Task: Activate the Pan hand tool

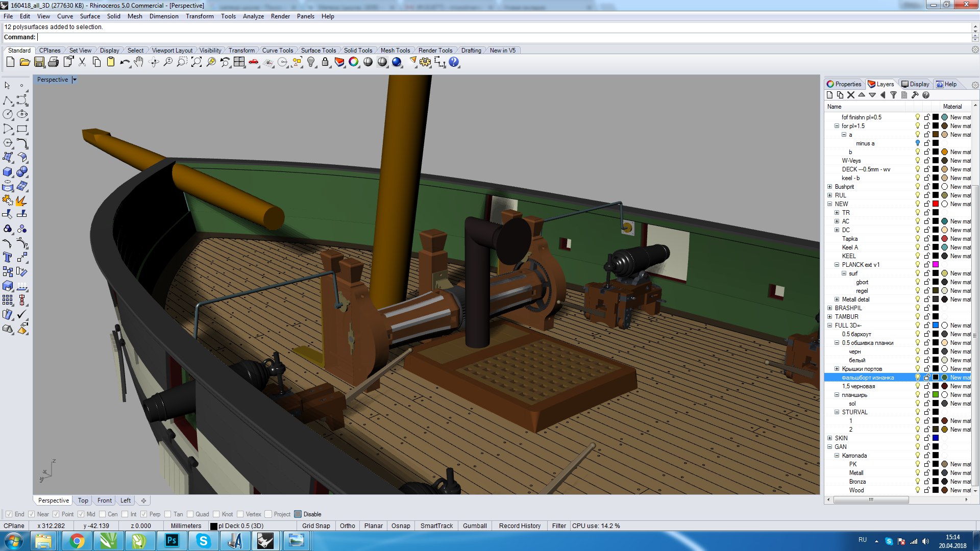Action: tap(139, 62)
